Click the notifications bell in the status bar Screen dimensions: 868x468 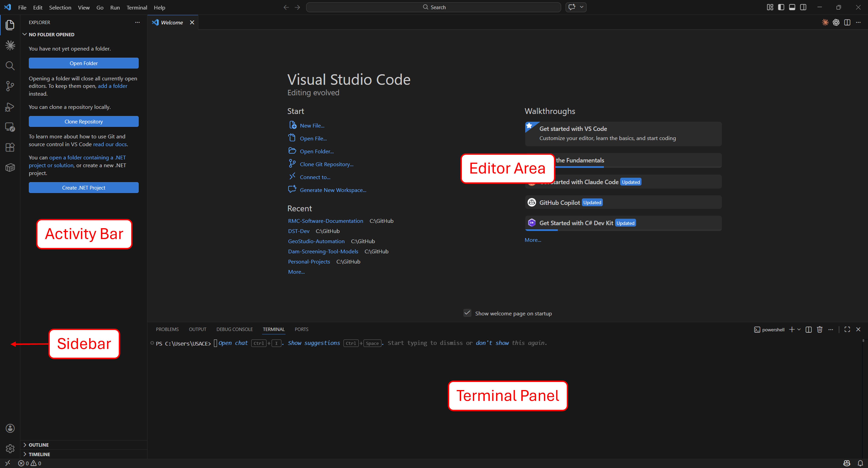click(x=860, y=463)
